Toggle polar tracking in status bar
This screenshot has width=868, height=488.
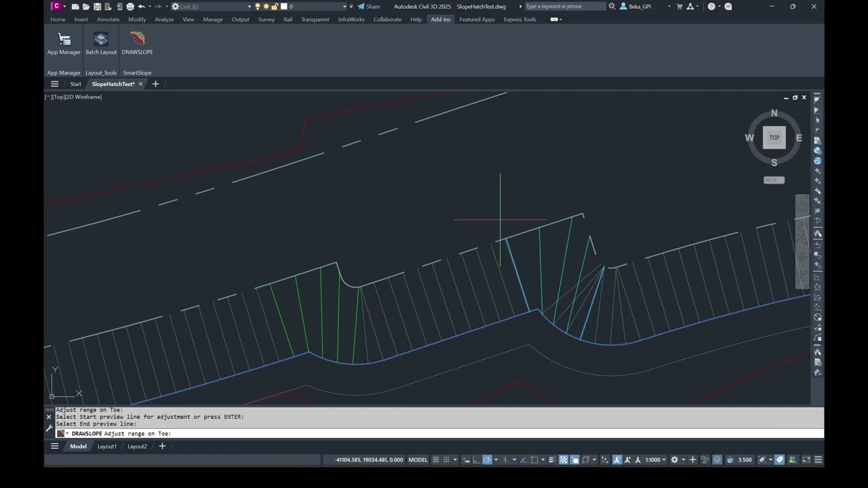(x=487, y=460)
